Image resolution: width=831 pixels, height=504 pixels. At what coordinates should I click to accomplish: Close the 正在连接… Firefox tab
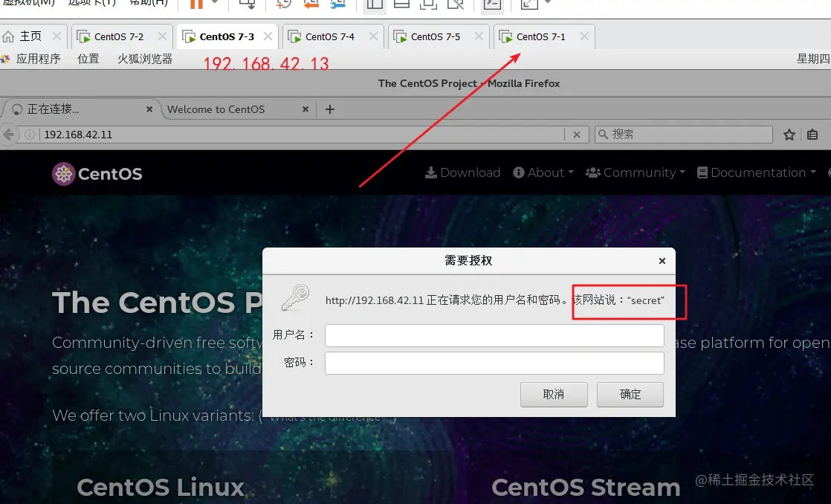(x=149, y=109)
